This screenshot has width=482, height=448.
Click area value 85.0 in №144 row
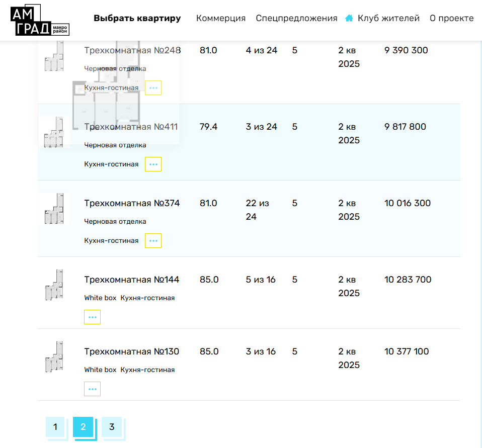pos(209,280)
